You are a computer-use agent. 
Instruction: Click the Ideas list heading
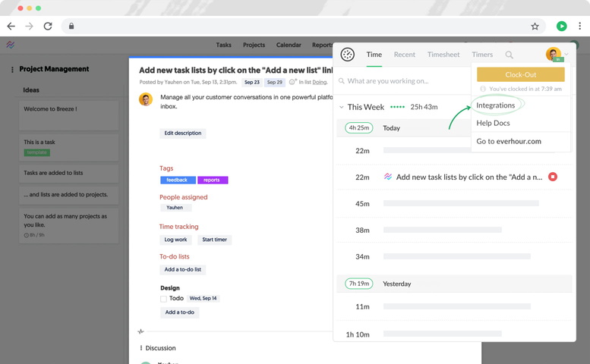pyautogui.click(x=31, y=90)
